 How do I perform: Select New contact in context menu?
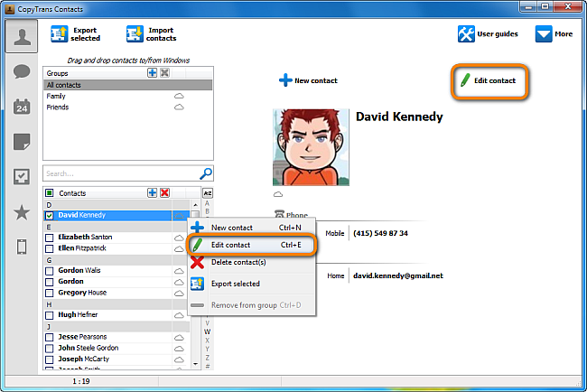(x=251, y=228)
